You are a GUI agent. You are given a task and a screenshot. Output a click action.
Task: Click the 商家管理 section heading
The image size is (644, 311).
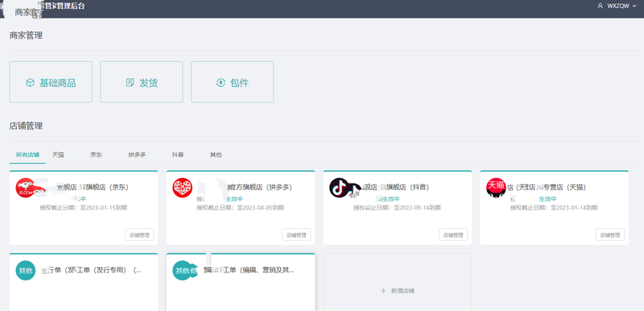pyautogui.click(x=26, y=35)
